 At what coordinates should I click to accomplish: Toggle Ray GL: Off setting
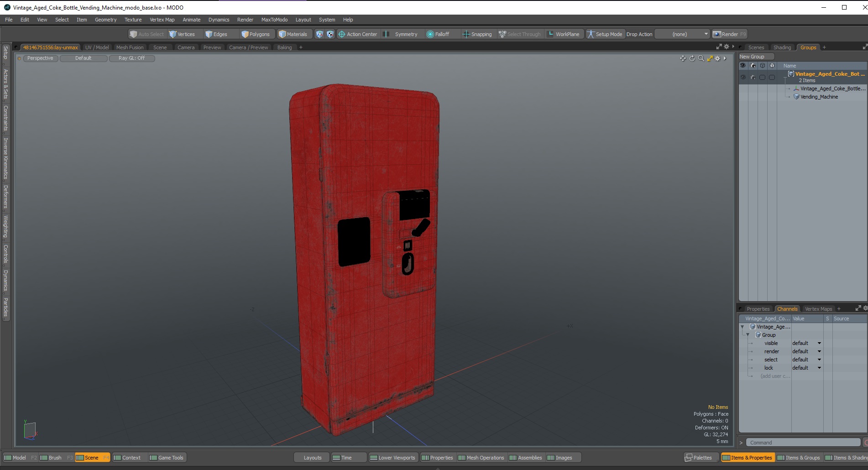pyautogui.click(x=131, y=58)
